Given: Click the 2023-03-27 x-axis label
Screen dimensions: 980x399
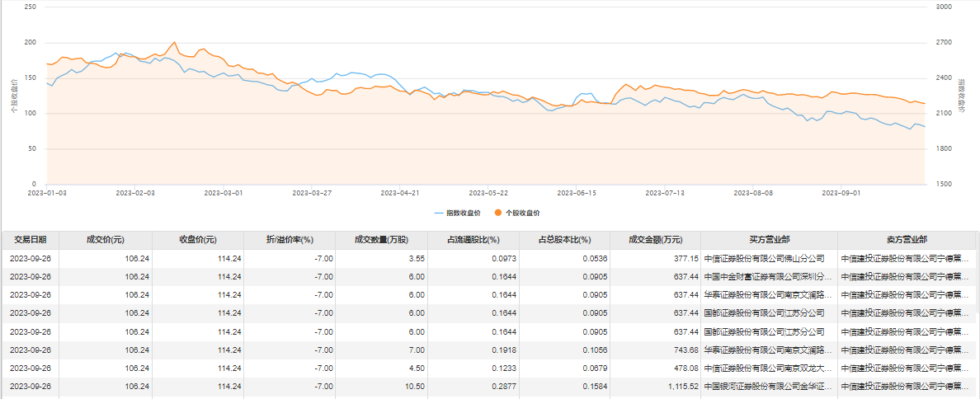Looking at the screenshot, I should pos(312,193).
